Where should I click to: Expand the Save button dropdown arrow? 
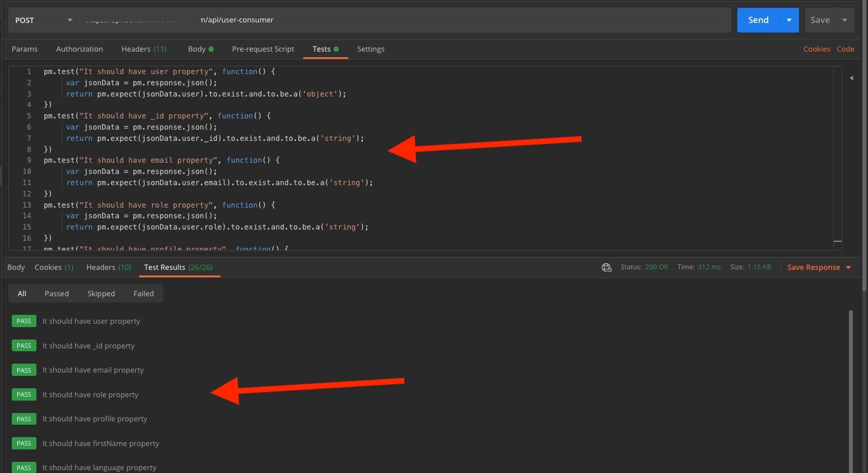(844, 20)
